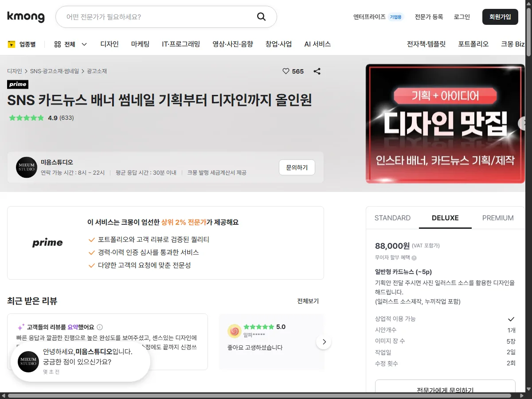Screen dimensions: 532x399
Task: Click the SNS·광고소재·썸네일 breadcrumb
Action: (x=55, y=71)
